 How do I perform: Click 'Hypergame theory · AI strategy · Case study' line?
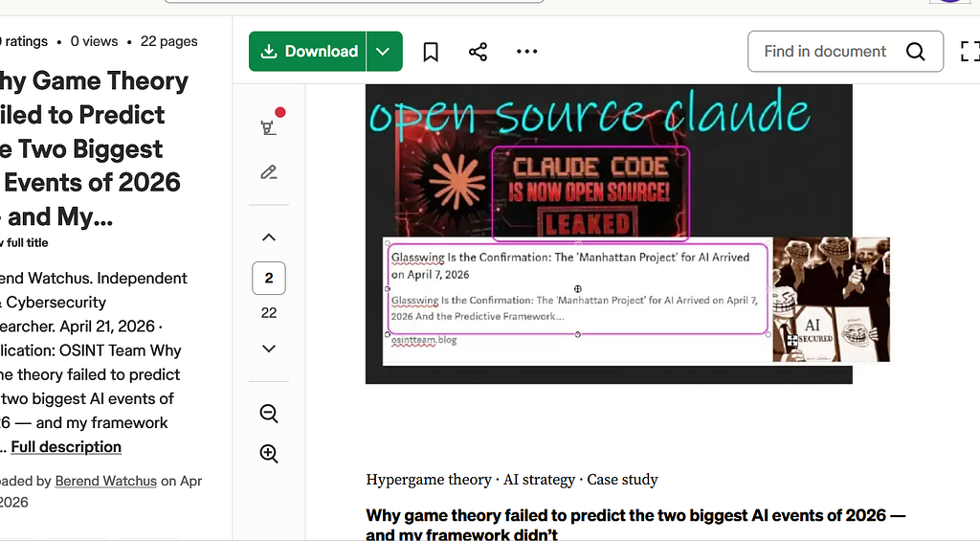pyautogui.click(x=512, y=480)
